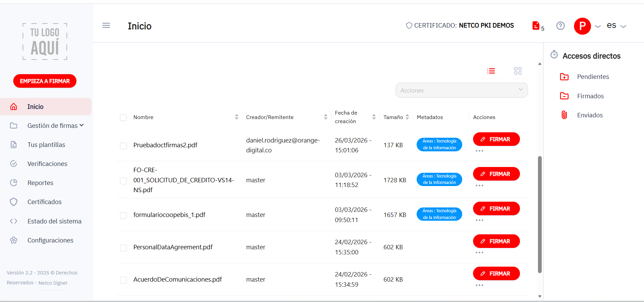This screenshot has height=302, width=644.
Task: Open the es language selector
Action: pos(616,26)
